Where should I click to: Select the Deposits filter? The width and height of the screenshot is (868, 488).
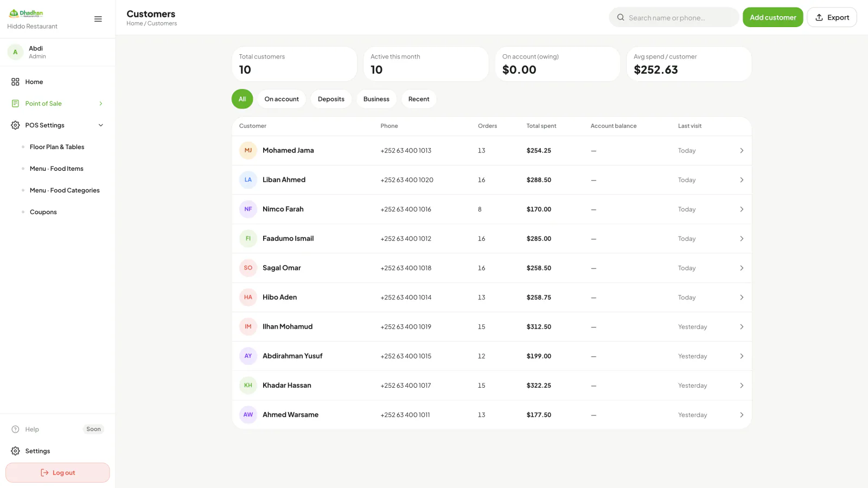331,99
